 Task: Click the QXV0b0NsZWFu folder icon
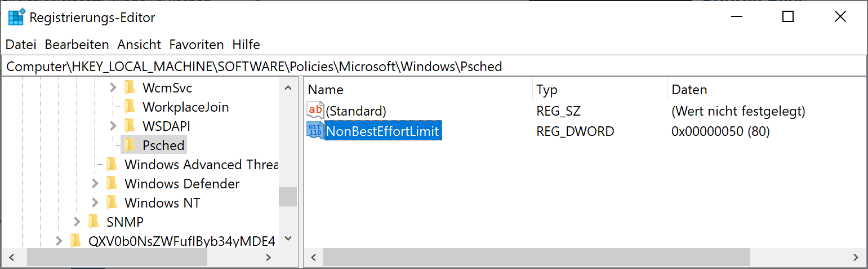[76, 241]
